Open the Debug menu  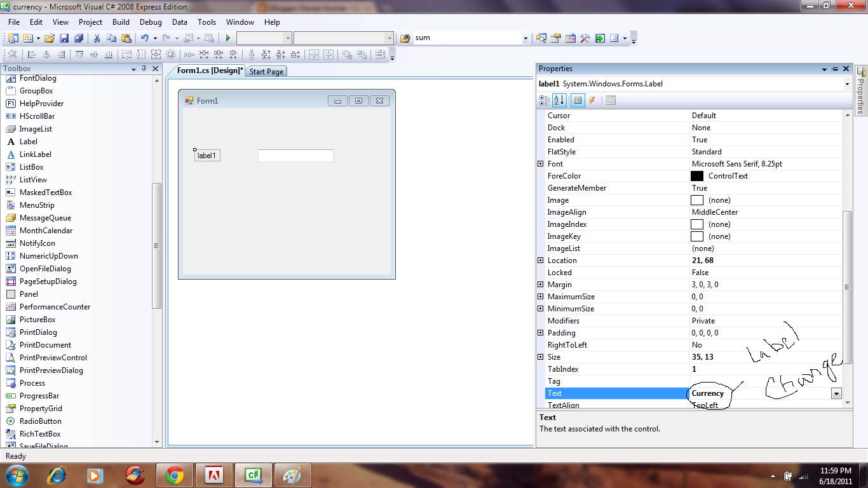click(151, 22)
